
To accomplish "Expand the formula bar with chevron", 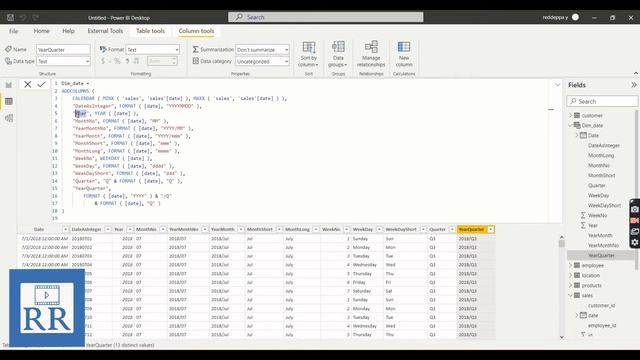I will tap(558, 84).
